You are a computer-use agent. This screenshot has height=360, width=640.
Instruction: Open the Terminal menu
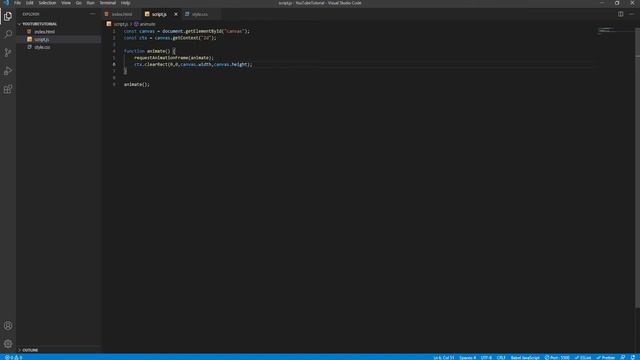(x=108, y=3)
